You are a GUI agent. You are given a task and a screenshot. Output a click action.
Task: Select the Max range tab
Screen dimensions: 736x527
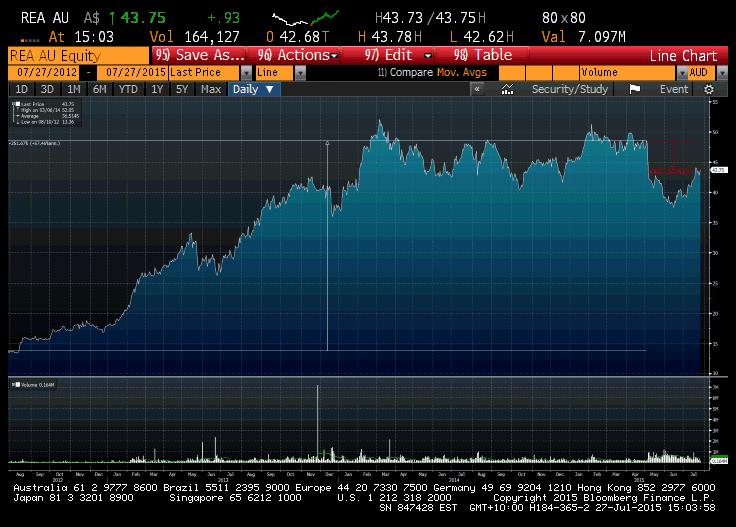(x=211, y=89)
